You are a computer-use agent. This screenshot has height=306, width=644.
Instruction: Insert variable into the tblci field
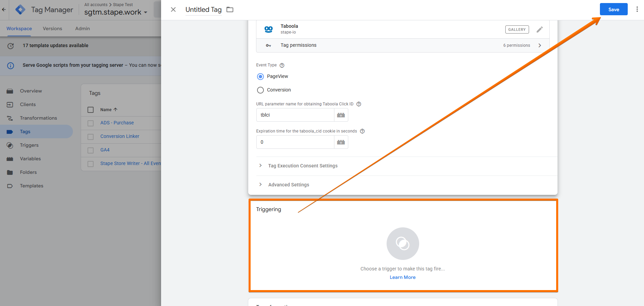pyautogui.click(x=341, y=115)
